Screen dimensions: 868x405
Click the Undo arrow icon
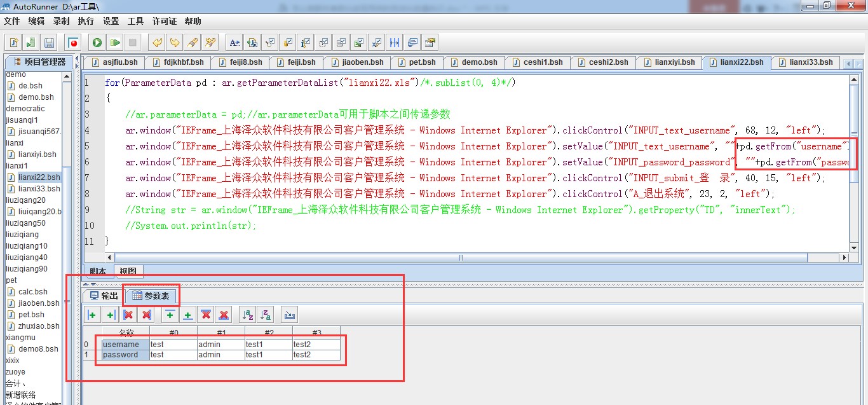[x=156, y=43]
